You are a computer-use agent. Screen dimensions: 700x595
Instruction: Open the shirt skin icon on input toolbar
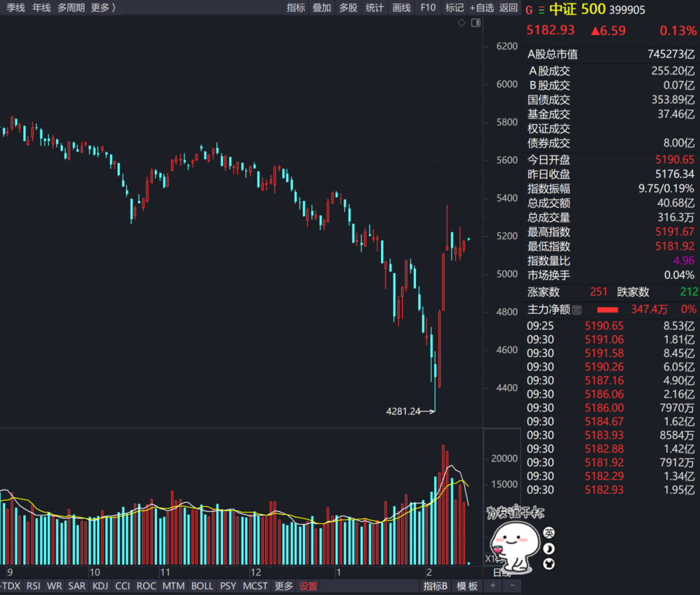(549, 564)
